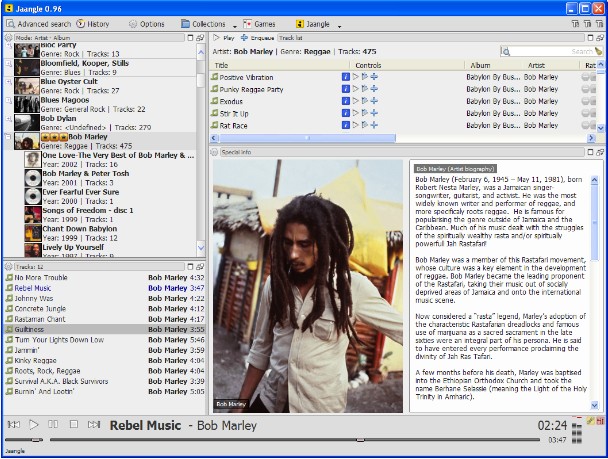Viewport: 608px width, 459px height.
Task: Click the Bob Marley (Artist biography) header
Action: point(455,169)
